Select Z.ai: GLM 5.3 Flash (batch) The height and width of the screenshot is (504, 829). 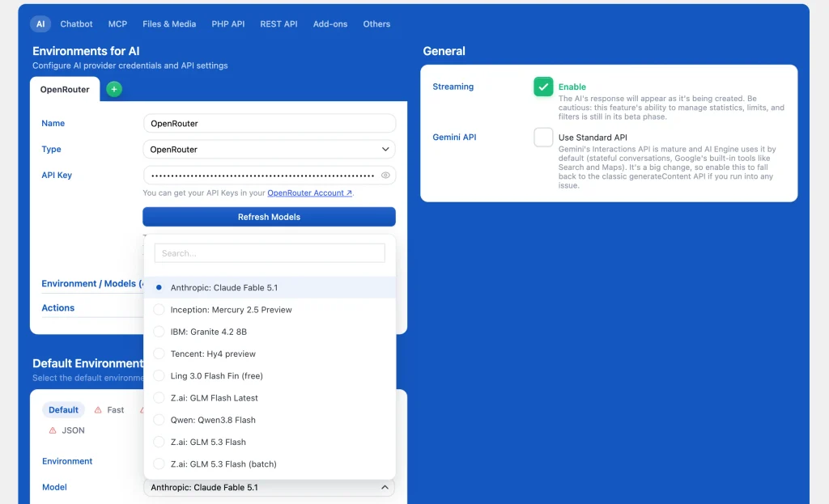pos(270,464)
